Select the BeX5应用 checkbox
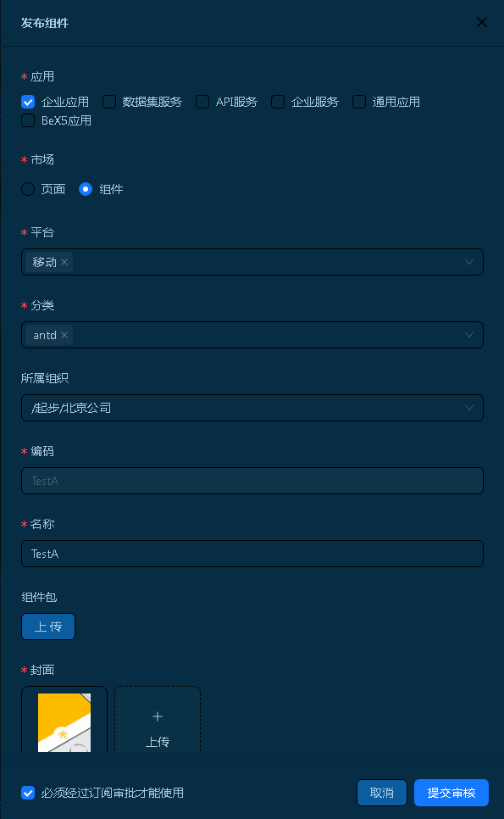 [x=28, y=120]
